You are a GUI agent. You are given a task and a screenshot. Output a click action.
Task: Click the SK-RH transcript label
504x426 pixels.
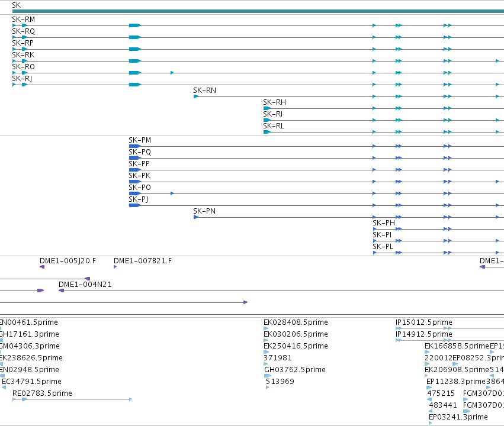[274, 102]
